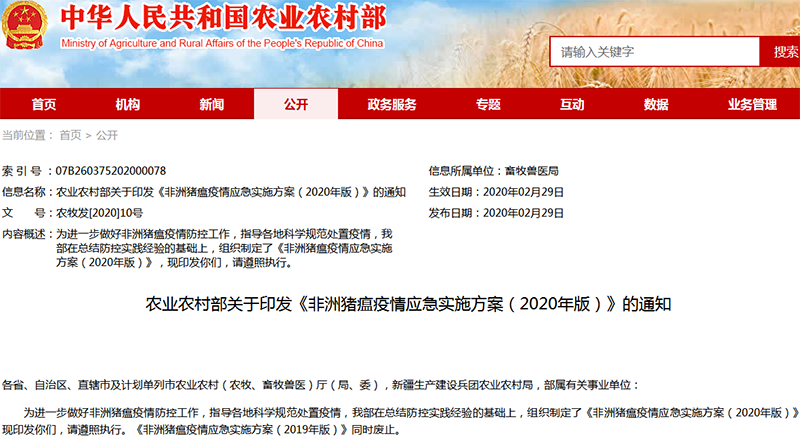Focus the 请输入关键字 search field
Viewport: 800px width, 438px height.
[655, 52]
